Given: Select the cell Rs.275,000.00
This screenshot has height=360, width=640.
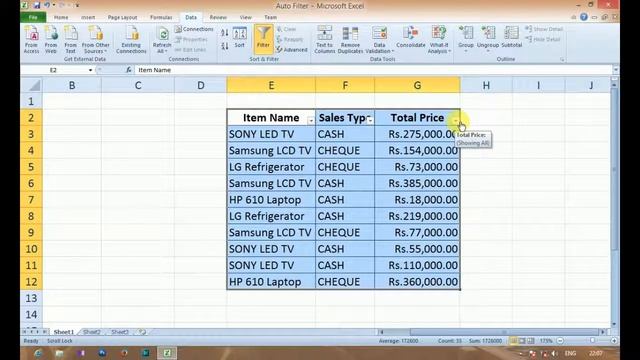Looking at the screenshot, I should click(417, 134).
